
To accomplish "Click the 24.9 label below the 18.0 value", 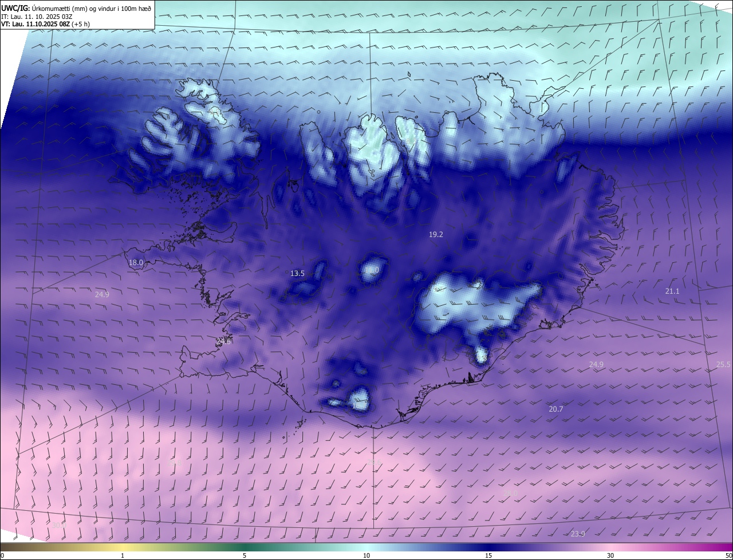I will click(102, 294).
